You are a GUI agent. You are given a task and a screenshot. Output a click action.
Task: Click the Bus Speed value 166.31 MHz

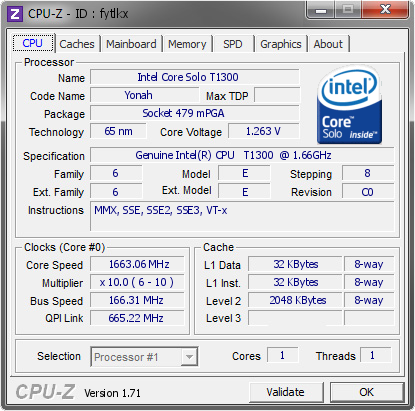[x=137, y=300]
